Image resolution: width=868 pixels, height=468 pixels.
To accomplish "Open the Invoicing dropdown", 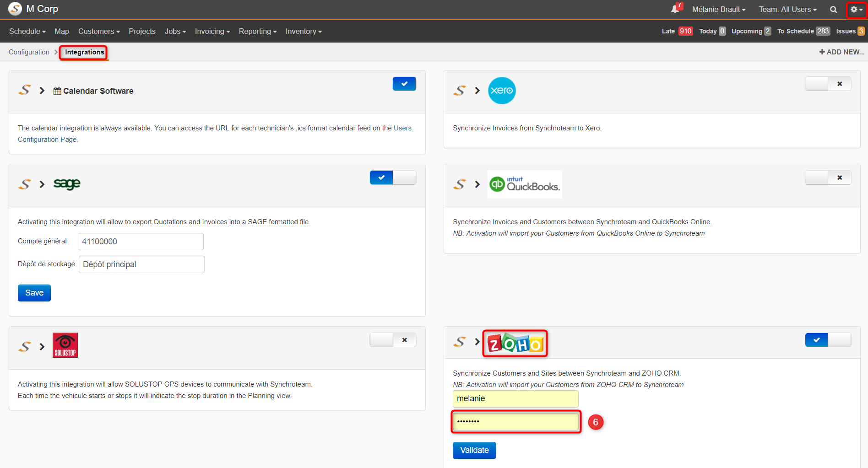I will (212, 31).
